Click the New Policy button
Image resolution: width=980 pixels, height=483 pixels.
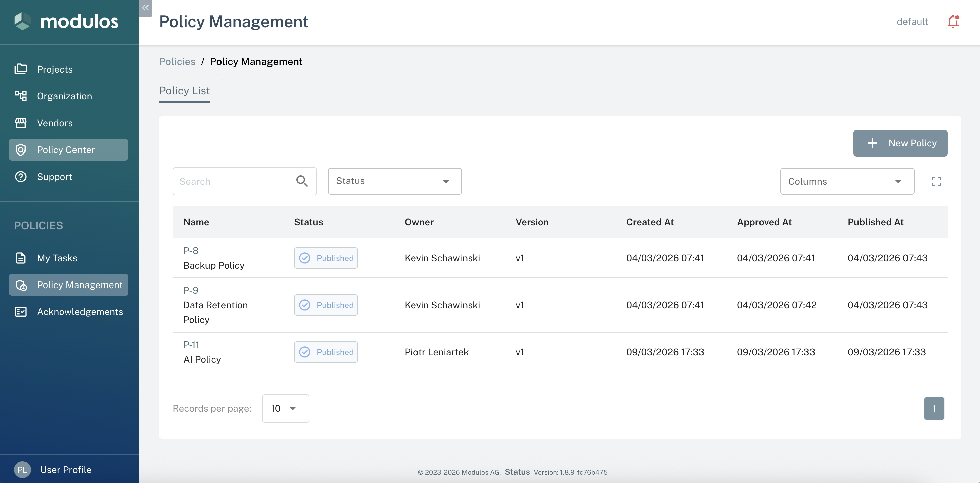(x=900, y=143)
